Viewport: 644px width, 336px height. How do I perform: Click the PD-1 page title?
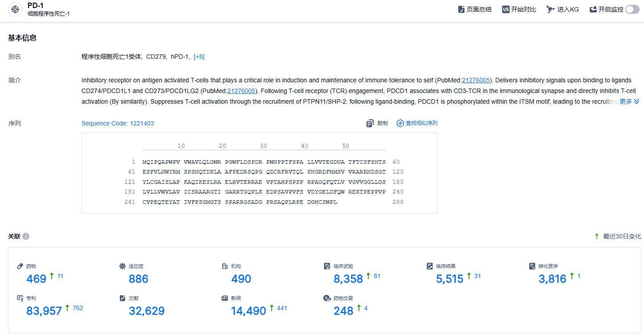(x=36, y=6)
